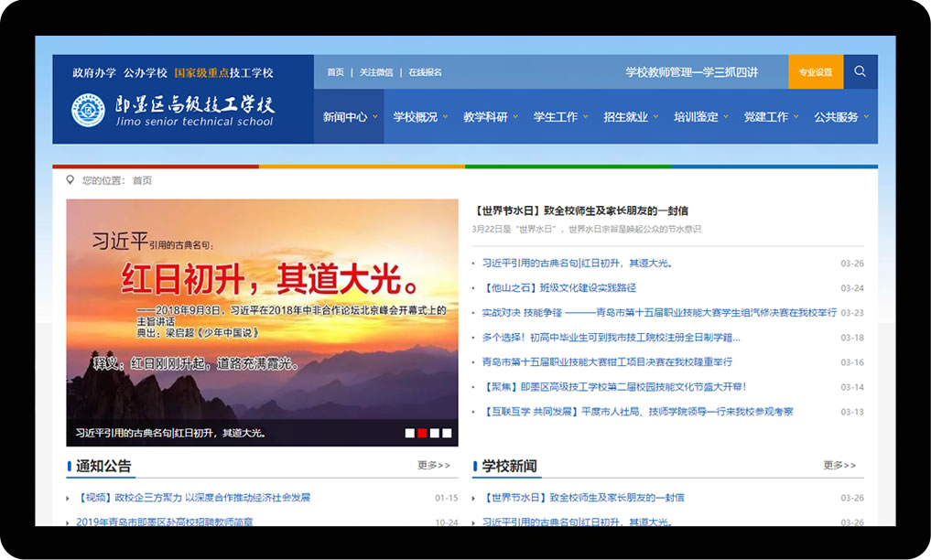Open news 多个选择！初高中毕业生可到我市技工院校
The width and height of the screenshot is (931, 560).
tap(611, 338)
